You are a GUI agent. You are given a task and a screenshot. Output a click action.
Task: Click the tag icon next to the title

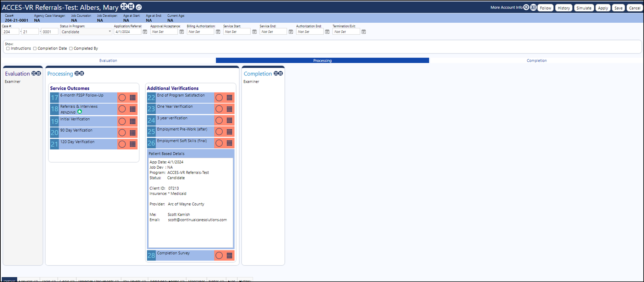tap(139, 7)
